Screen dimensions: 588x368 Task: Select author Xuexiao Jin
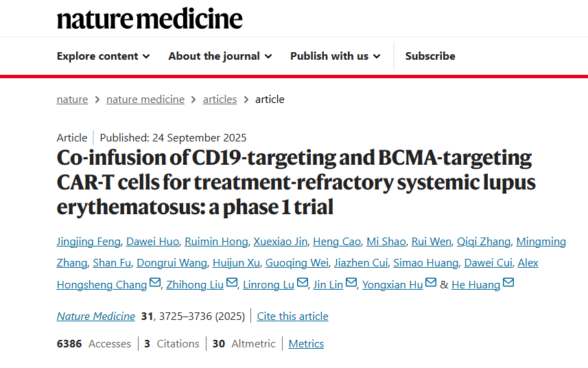pos(281,242)
